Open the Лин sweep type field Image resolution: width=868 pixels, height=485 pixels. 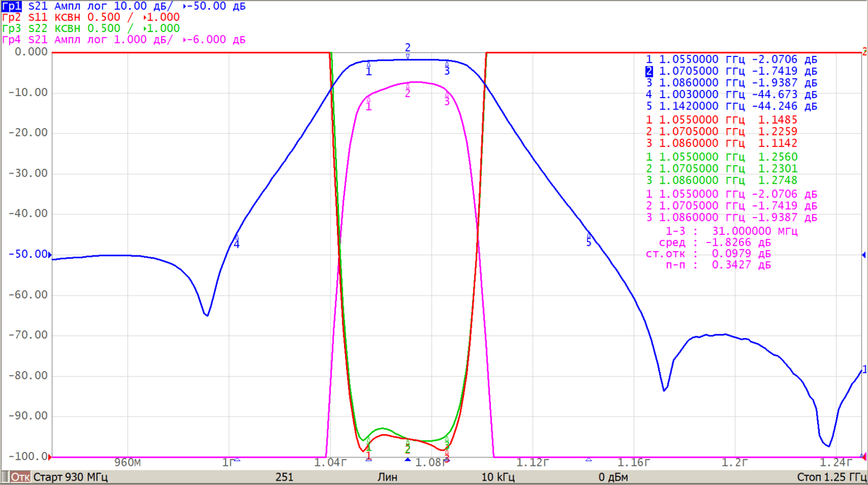pyautogui.click(x=387, y=477)
